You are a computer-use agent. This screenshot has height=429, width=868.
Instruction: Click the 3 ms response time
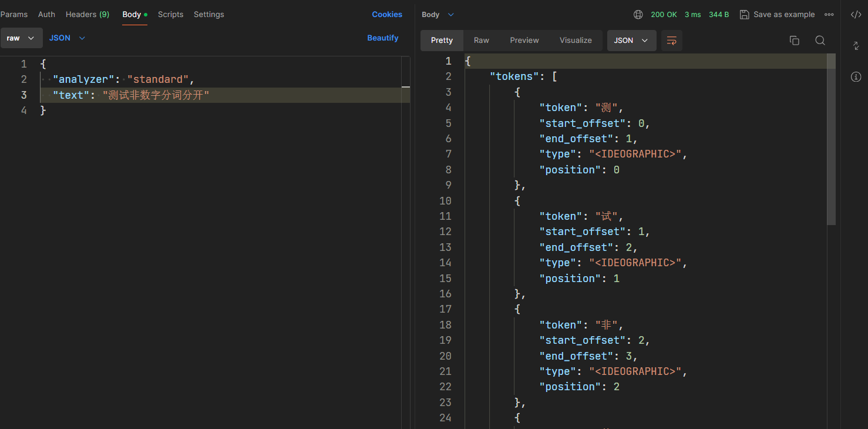pos(692,15)
